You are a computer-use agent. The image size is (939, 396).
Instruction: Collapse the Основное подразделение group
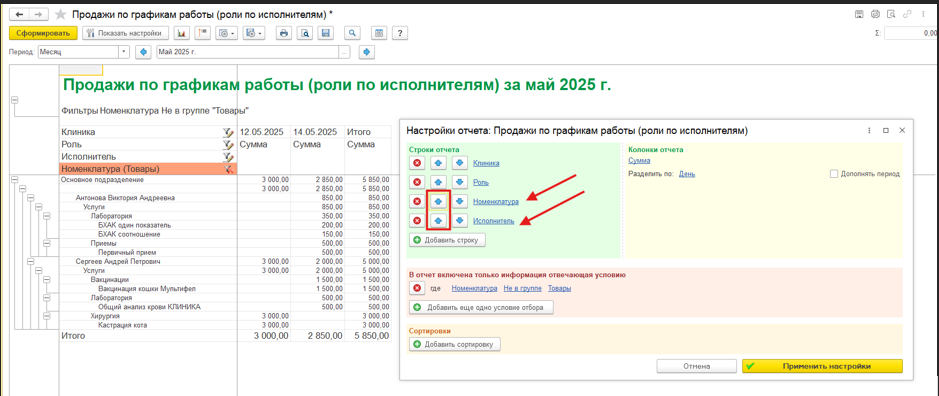pos(15,179)
